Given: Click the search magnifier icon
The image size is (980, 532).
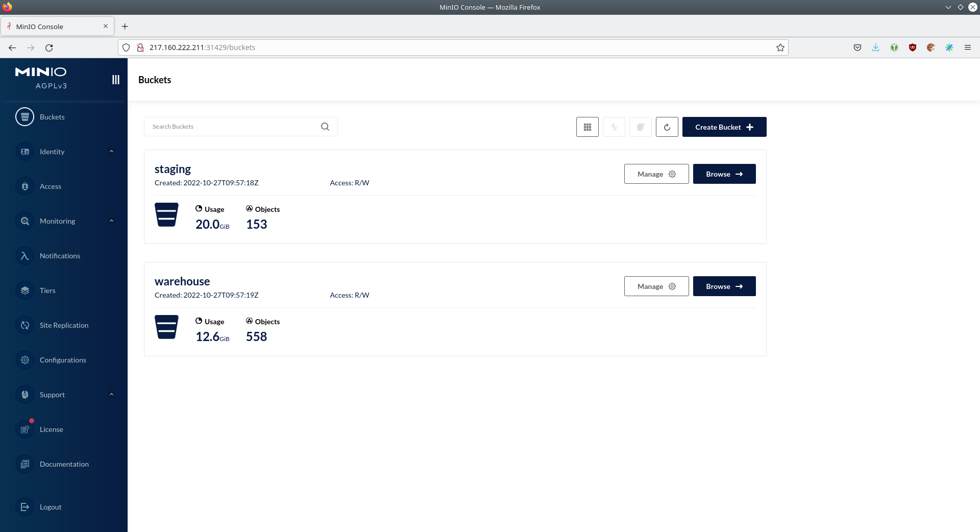Looking at the screenshot, I should [x=325, y=127].
